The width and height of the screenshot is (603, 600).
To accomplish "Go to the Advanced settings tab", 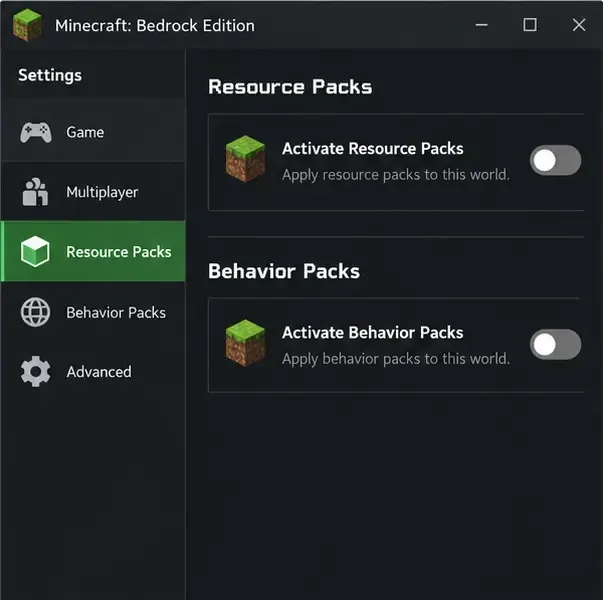I will click(93, 372).
